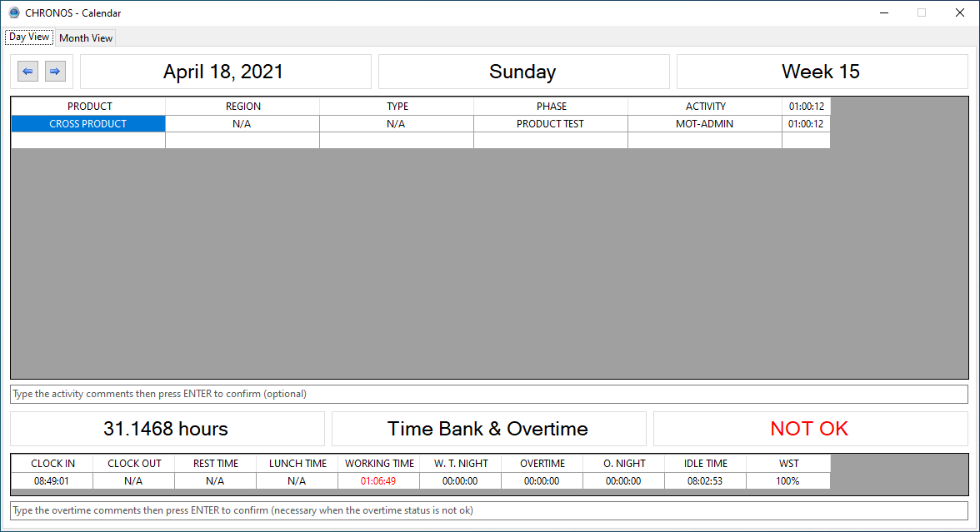Minimize the CHRONOS Calendar window
The image size is (980, 532).
(x=884, y=12)
